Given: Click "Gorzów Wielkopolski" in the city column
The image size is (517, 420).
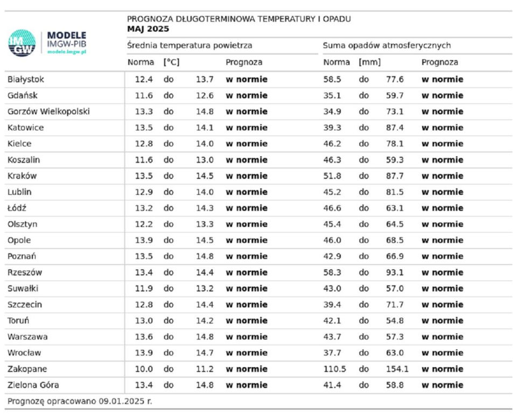Looking at the screenshot, I should point(48,112).
